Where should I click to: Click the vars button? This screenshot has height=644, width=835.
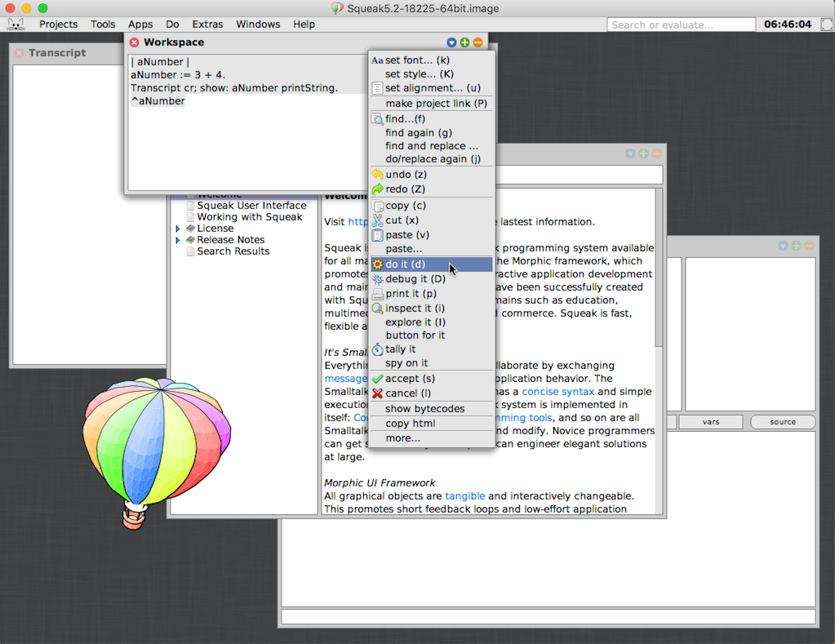coord(710,422)
